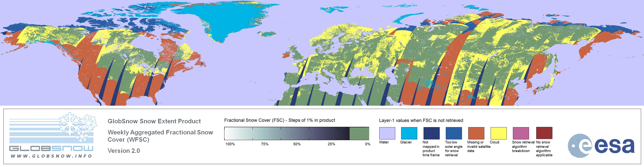
Task: Click the 'No snow retrieval algorithm applicable' swatch
Action: 544,133
